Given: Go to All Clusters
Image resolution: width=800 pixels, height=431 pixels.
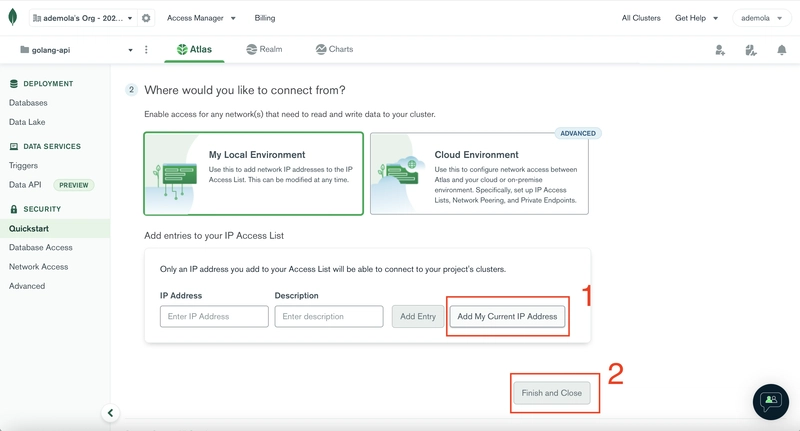Looking at the screenshot, I should 641,18.
